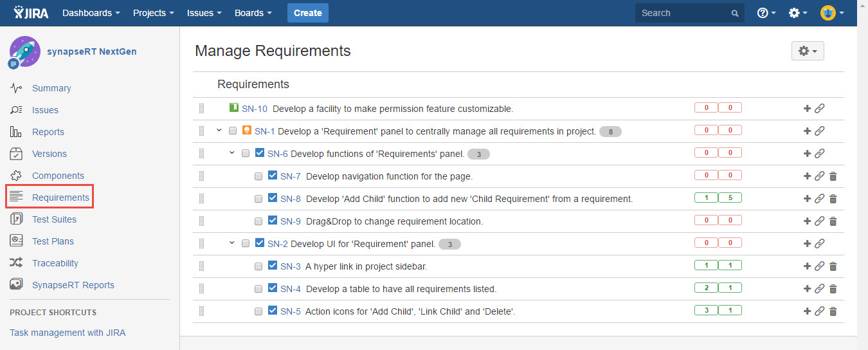This screenshot has width=868, height=350.
Task: Link child to SN-9 requirement
Action: (819, 221)
